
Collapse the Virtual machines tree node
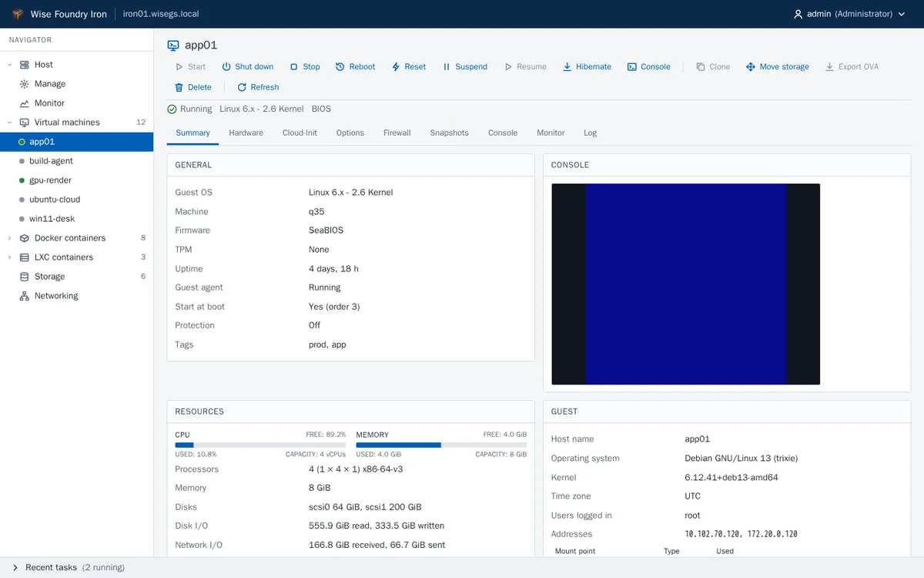10,123
